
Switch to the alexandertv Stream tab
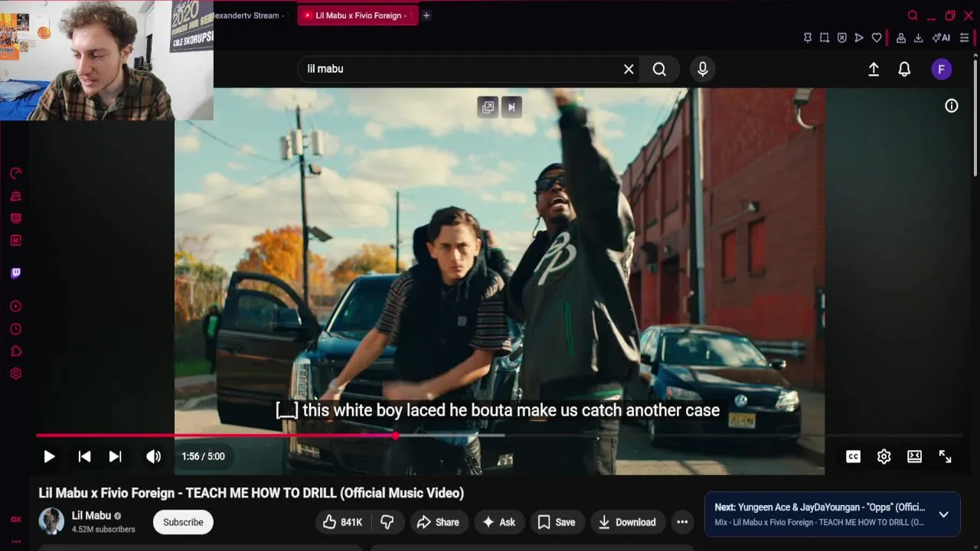[x=250, y=15]
